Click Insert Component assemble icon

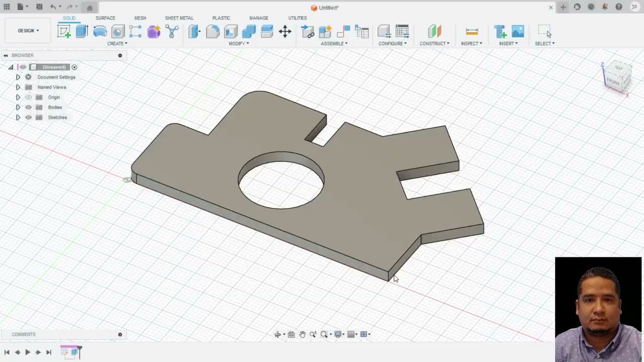307,32
